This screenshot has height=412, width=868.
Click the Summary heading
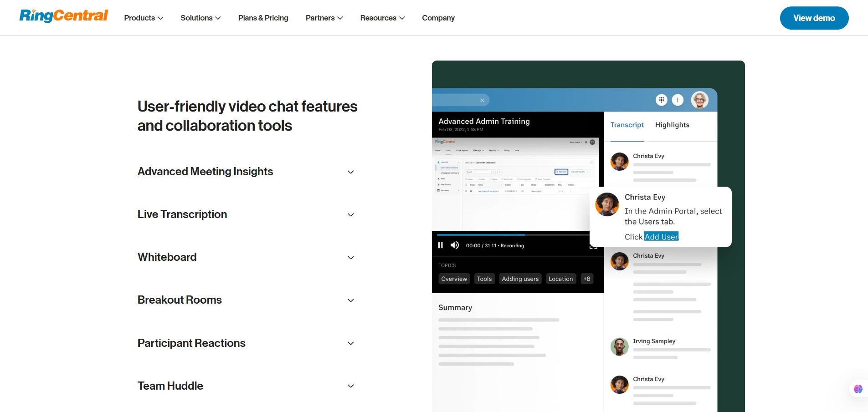click(x=455, y=307)
